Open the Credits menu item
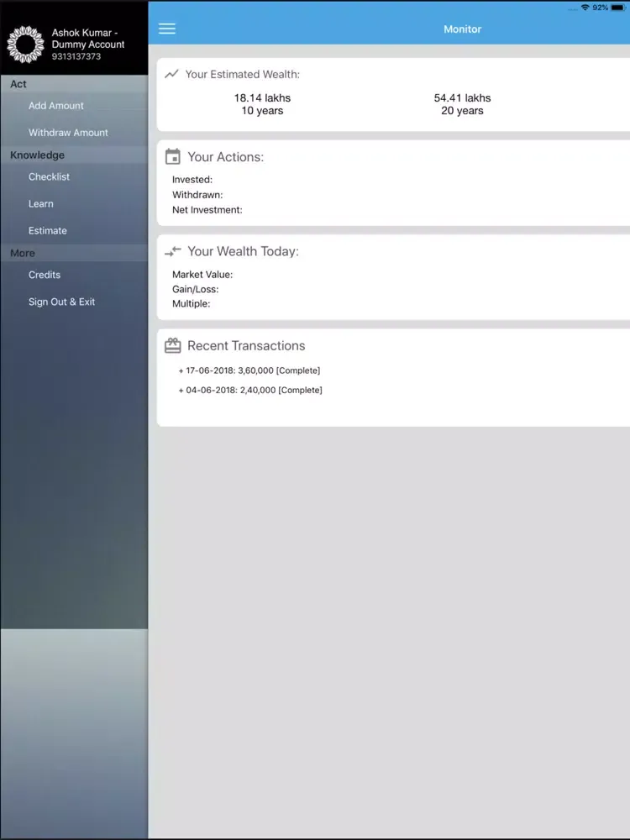The image size is (630, 840). pos(45,275)
